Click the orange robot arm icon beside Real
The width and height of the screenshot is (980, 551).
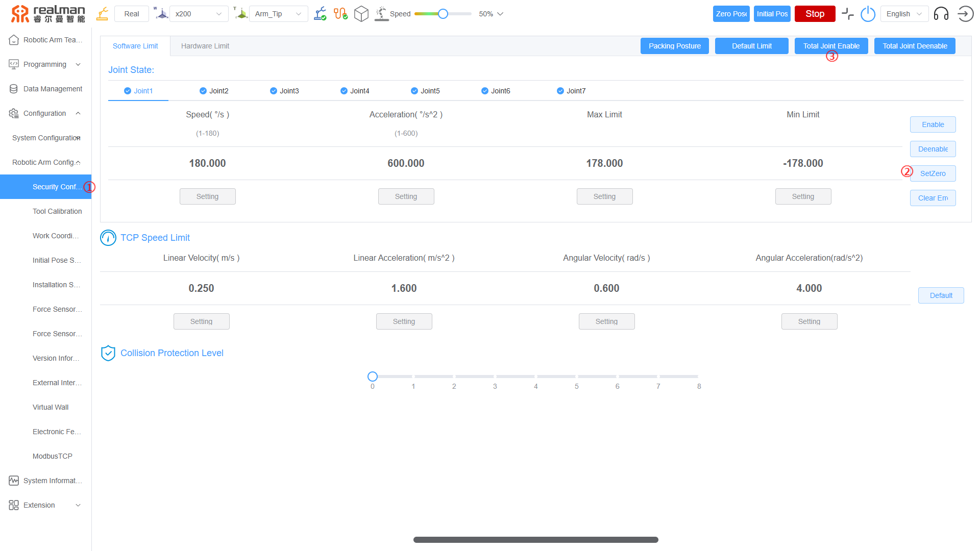coord(102,14)
